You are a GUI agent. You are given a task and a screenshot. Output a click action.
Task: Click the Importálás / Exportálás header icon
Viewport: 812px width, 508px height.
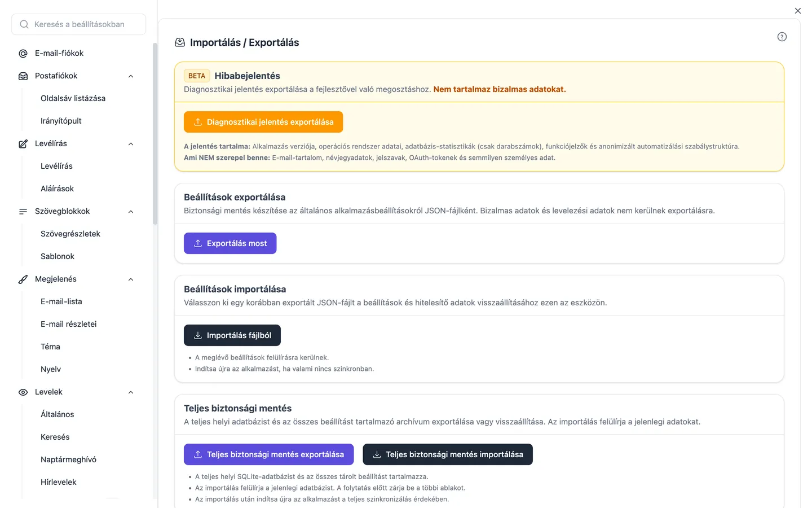point(180,42)
